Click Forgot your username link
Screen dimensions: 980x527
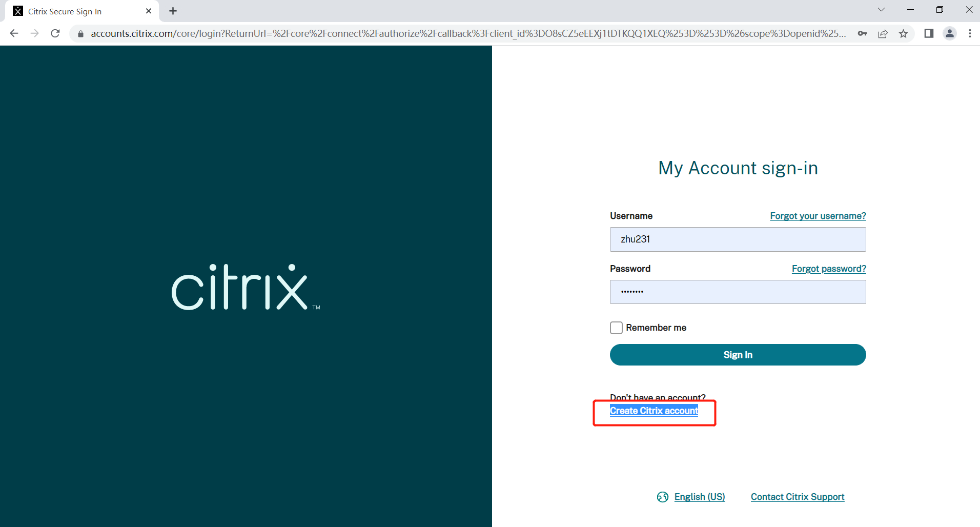point(818,216)
